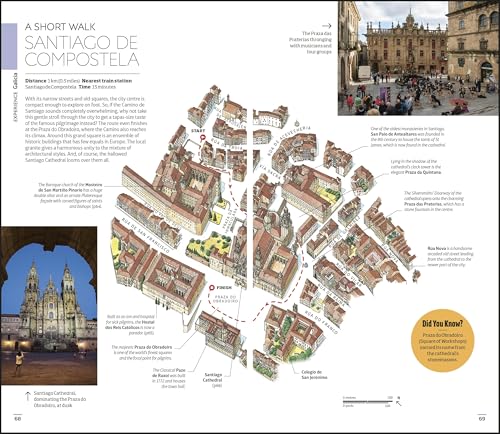The width and height of the screenshot is (500, 434).
Task: Click the Hostal dos Reis Catolicos caption
Action: [x=130, y=325]
